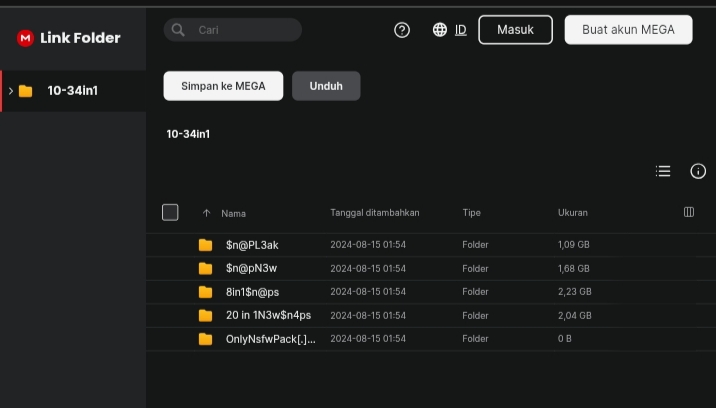Select the $n@PL3ak folder name
The height and width of the screenshot is (408, 716).
point(252,245)
